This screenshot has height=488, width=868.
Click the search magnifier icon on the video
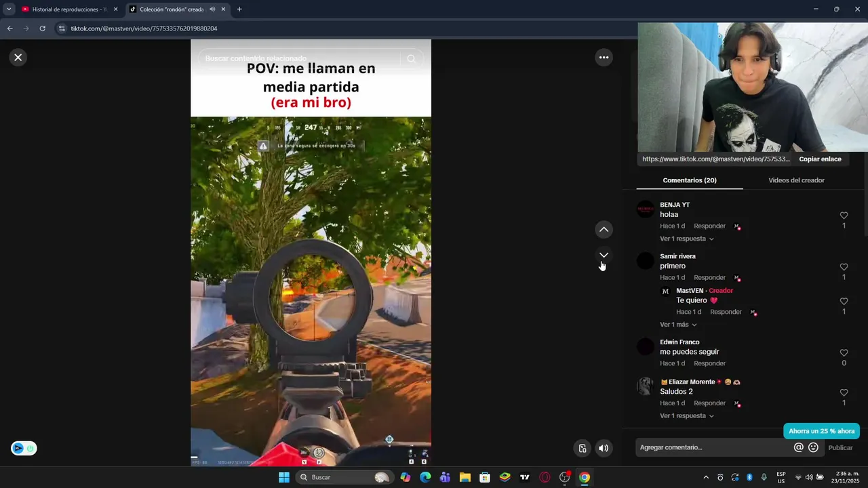[411, 59]
